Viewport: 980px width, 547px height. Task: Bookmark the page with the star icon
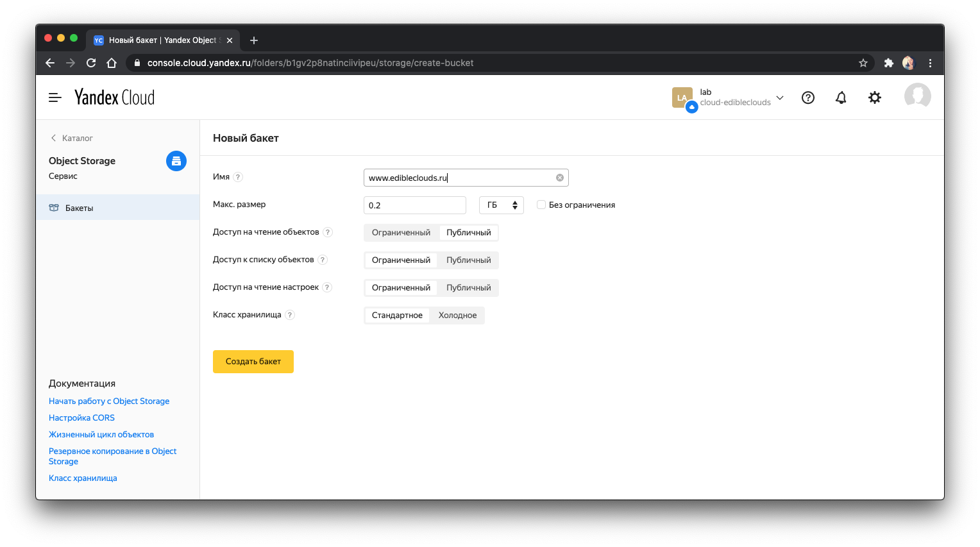pos(863,63)
